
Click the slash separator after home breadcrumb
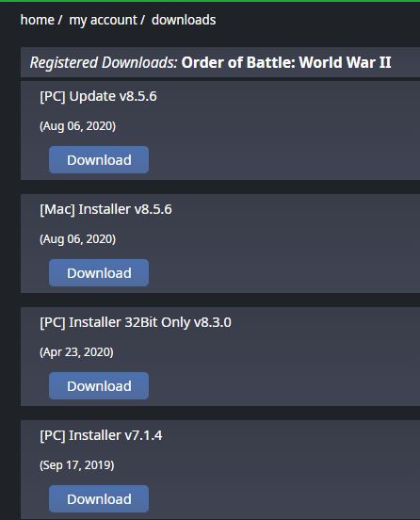point(59,20)
